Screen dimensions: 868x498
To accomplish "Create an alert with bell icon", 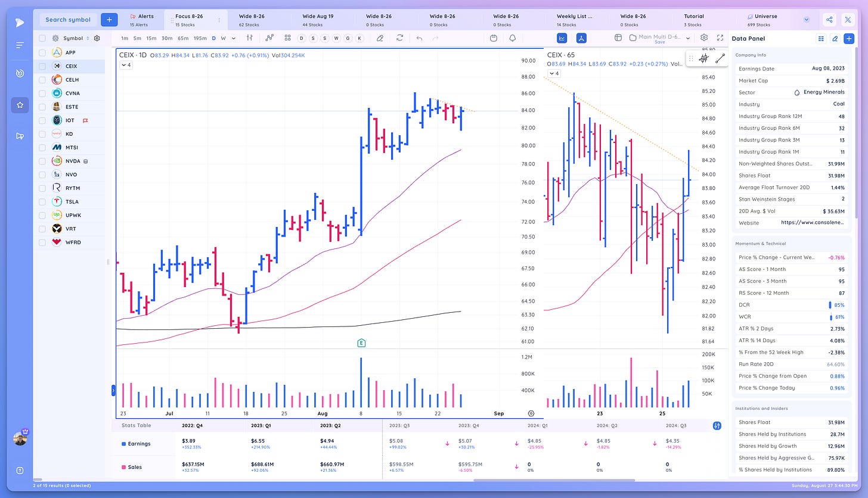I will coord(513,38).
